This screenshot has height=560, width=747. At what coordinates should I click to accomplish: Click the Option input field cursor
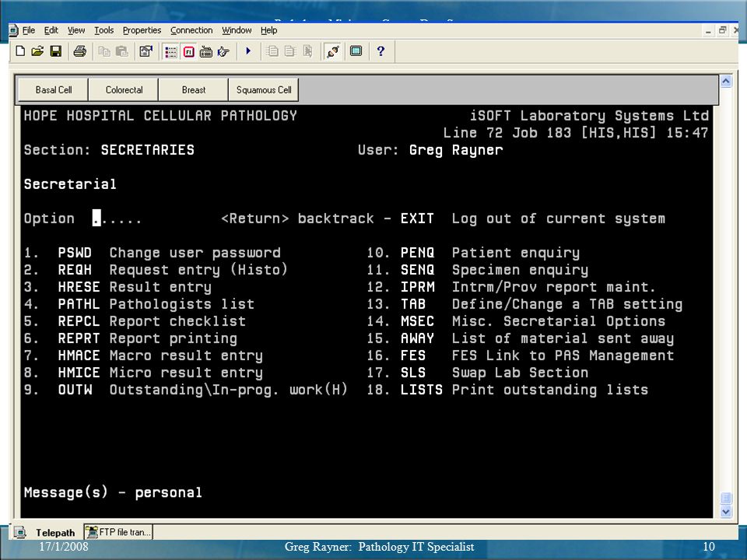96,219
